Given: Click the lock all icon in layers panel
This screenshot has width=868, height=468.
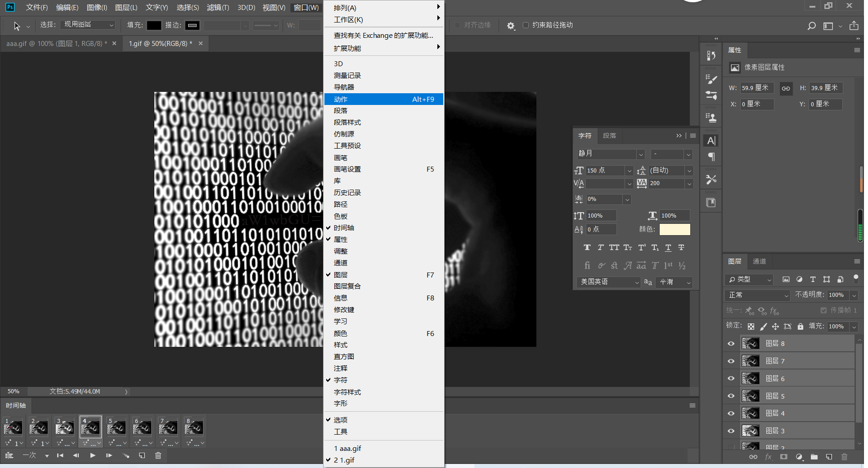Looking at the screenshot, I should [800, 327].
